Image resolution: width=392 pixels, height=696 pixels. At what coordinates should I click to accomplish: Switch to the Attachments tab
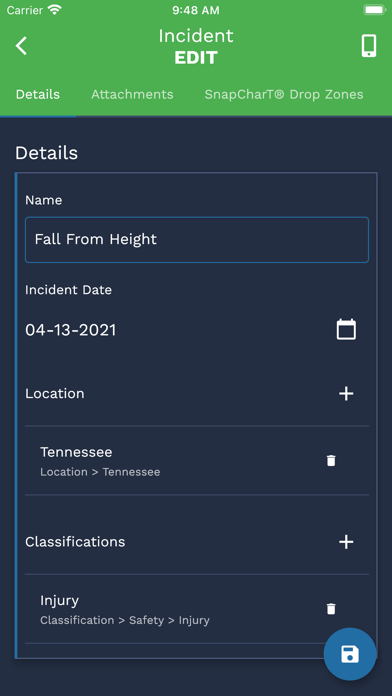pyautogui.click(x=132, y=95)
